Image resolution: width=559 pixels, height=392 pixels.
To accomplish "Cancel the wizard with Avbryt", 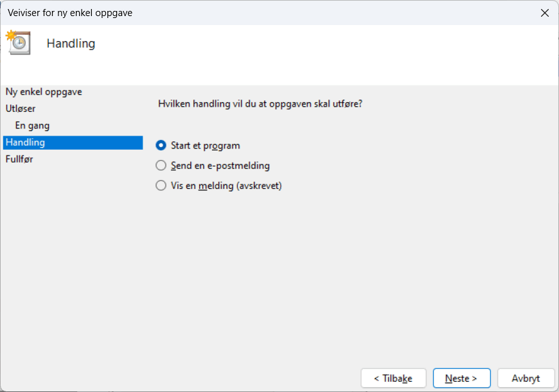I will pos(526,379).
